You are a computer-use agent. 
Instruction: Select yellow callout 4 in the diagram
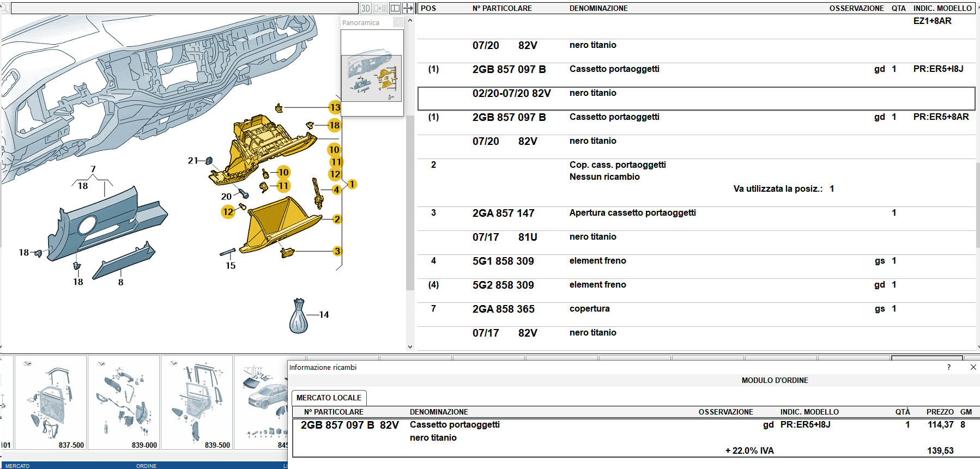coord(336,190)
